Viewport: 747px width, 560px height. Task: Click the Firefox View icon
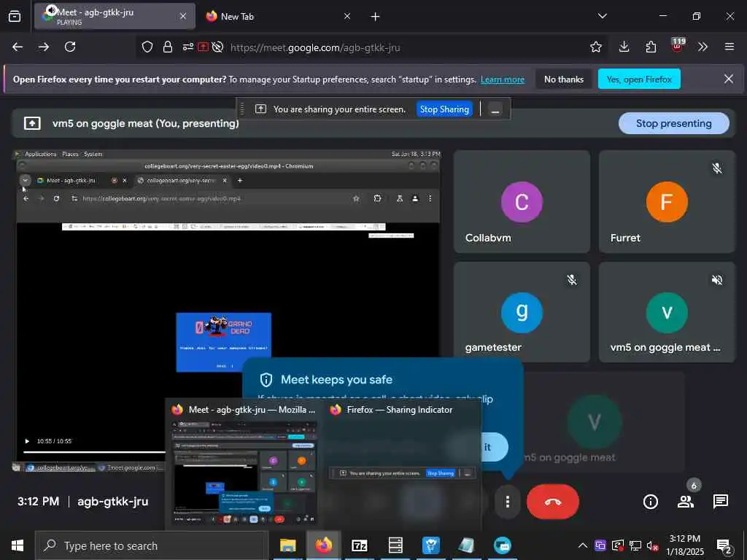(x=15, y=16)
